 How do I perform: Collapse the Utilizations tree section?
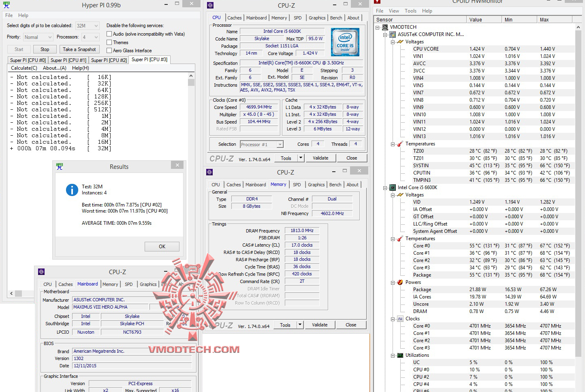tap(393, 355)
